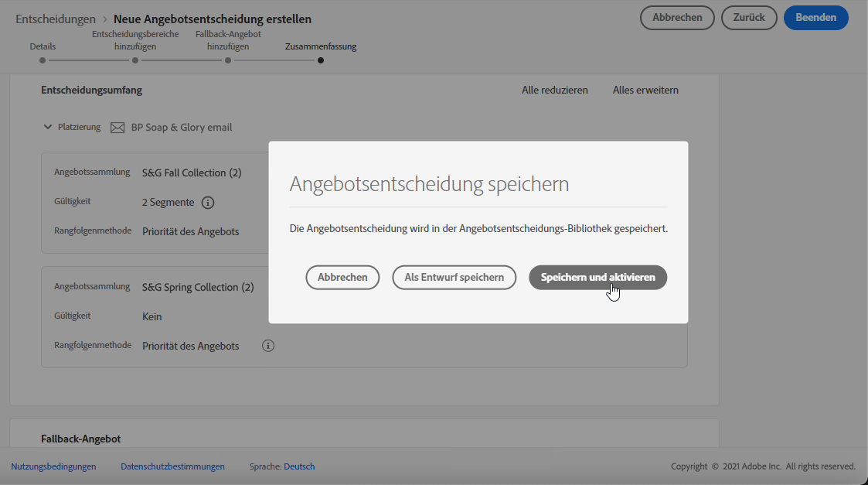This screenshot has width=868, height=485.
Task: Open Datenschutzbestimmungen footer link
Action: tap(172, 466)
